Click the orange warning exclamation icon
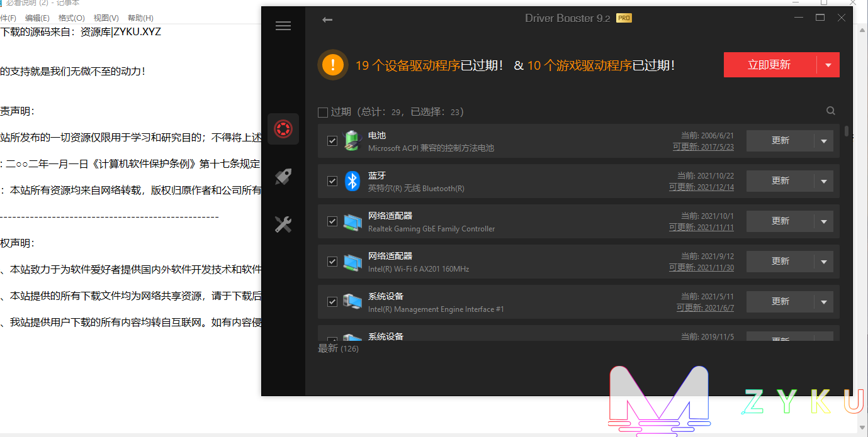 pyautogui.click(x=333, y=65)
